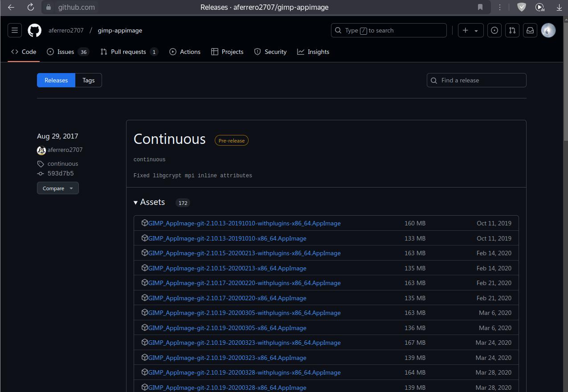Click the package icon of 2.10.19-20200323-withplugins asset
Image resolution: width=568 pixels, height=392 pixels.
[x=144, y=342]
